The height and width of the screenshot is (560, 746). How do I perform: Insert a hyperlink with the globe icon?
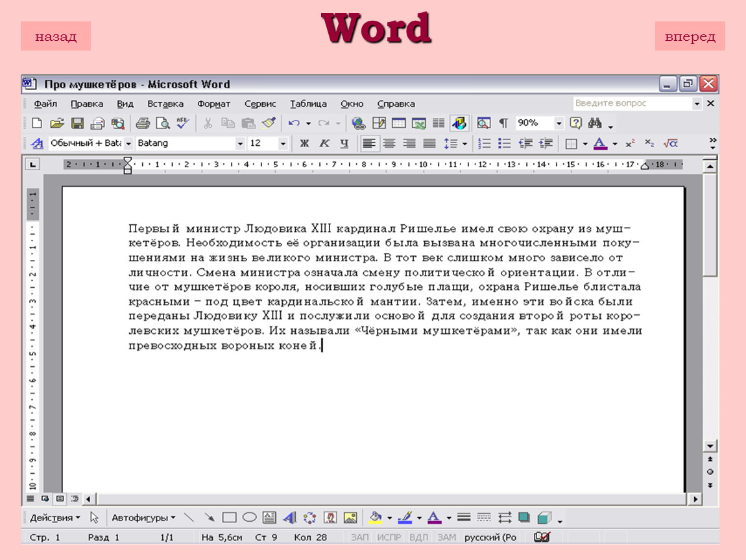pos(358,124)
